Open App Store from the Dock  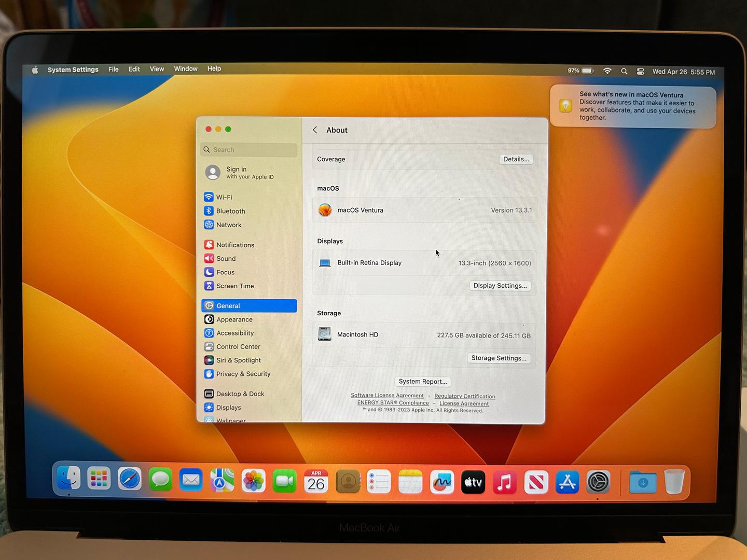(567, 482)
